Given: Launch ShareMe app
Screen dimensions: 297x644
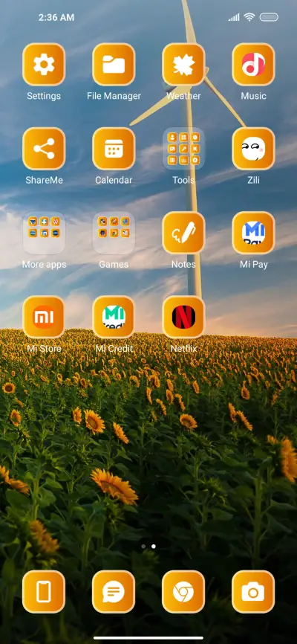Looking at the screenshot, I should click(x=44, y=149).
